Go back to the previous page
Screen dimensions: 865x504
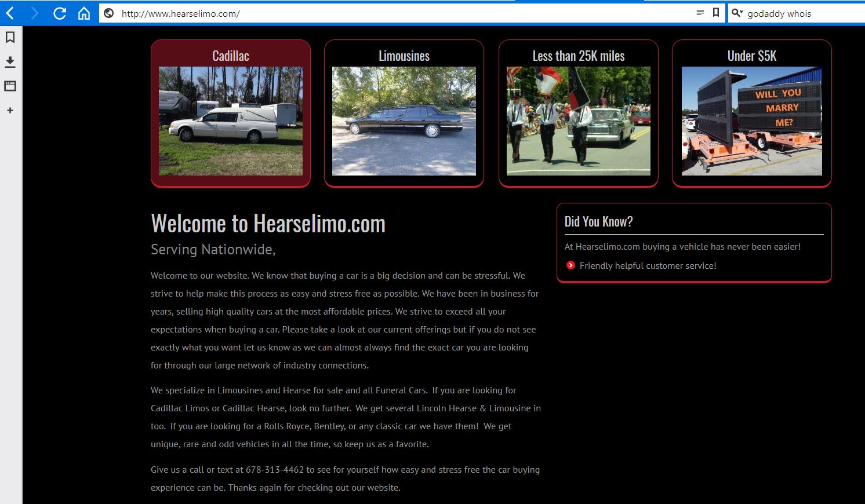click(10, 13)
